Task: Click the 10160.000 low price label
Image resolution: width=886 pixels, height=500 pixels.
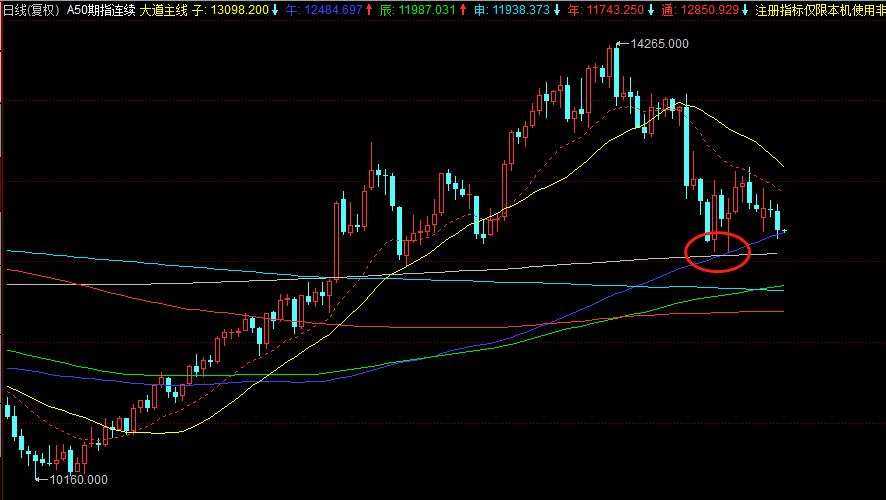Action: tap(79, 480)
